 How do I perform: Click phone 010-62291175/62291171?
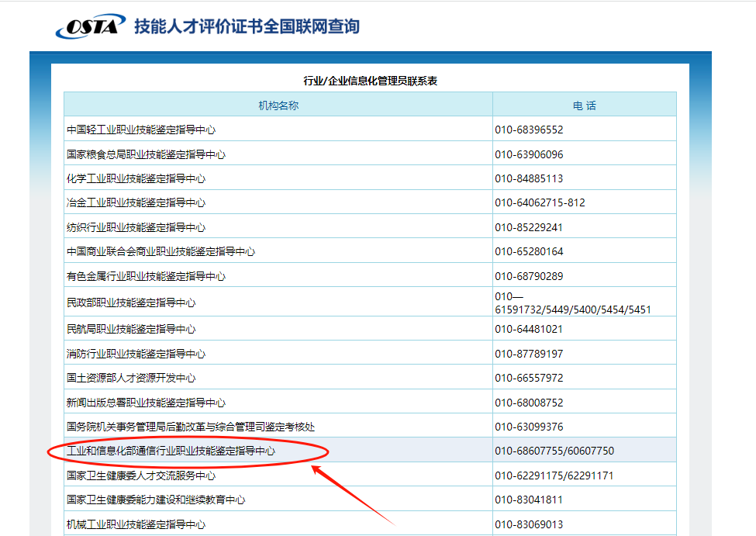coord(554,475)
